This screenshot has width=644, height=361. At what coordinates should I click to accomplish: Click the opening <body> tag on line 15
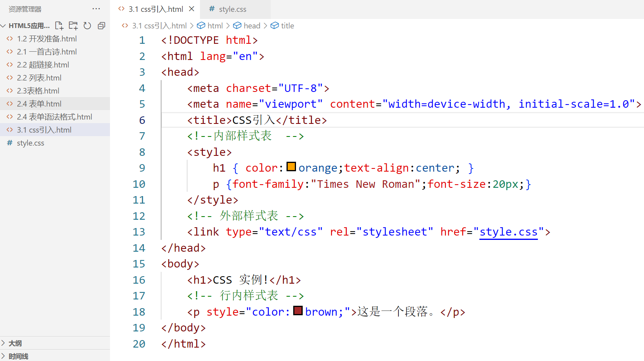pos(181,264)
